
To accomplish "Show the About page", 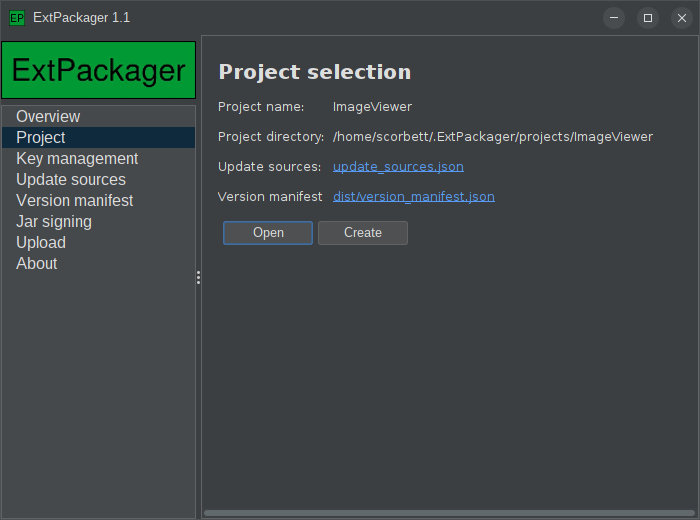I will 99,263.
